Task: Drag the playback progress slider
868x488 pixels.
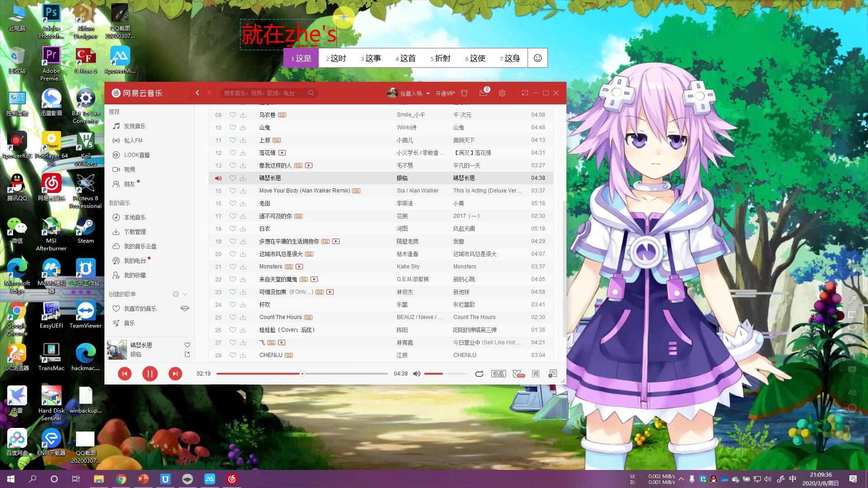Action: pyautogui.click(x=302, y=374)
